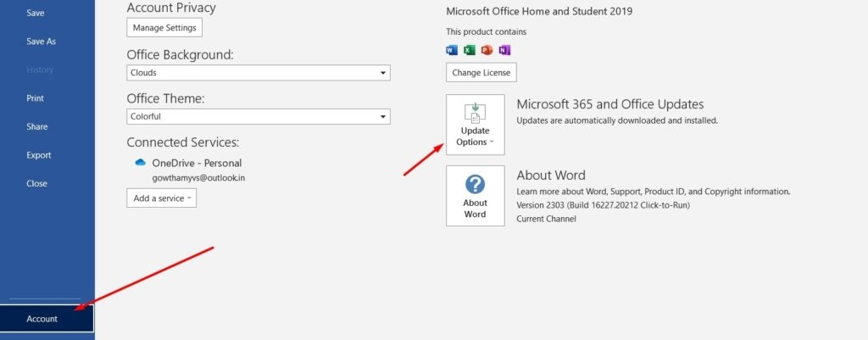Click the OneDrive - Personal service entry

197,163
